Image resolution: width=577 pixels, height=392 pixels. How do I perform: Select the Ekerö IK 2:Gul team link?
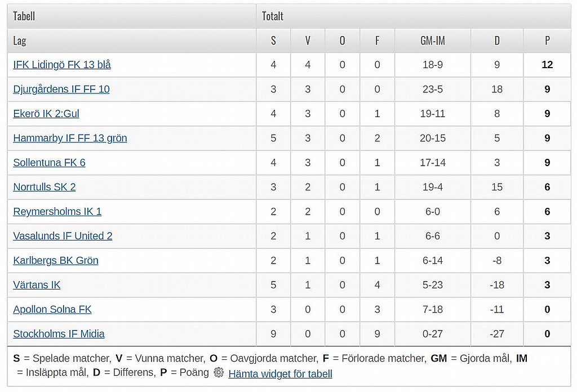click(x=46, y=114)
